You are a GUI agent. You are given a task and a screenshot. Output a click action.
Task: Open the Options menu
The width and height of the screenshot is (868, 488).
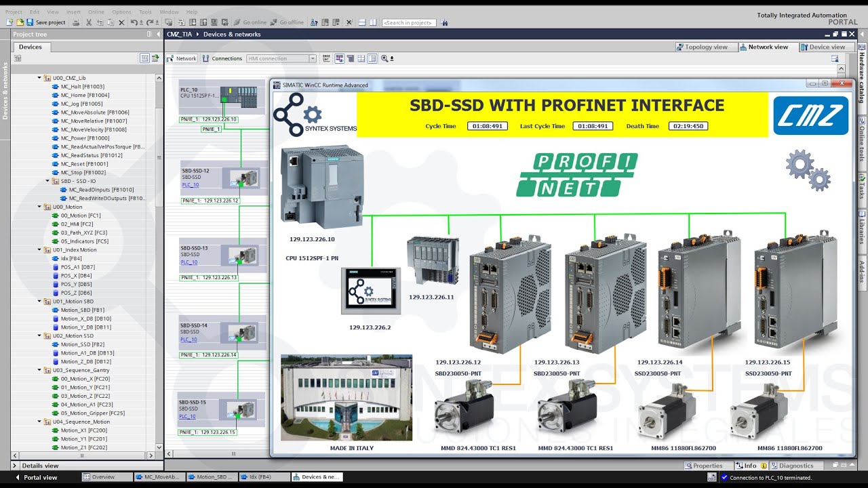(122, 12)
